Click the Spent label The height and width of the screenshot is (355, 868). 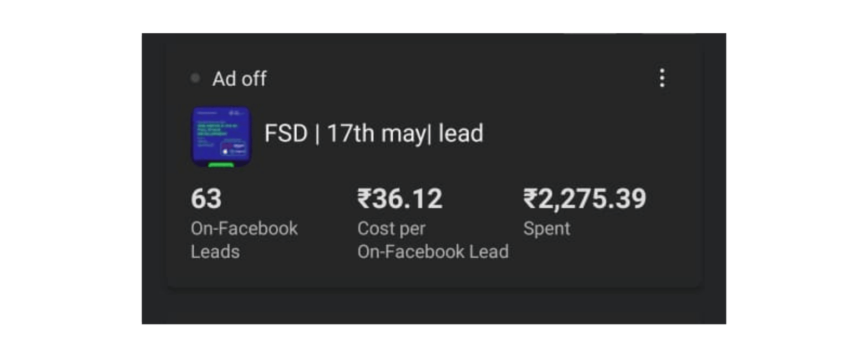pyautogui.click(x=546, y=229)
